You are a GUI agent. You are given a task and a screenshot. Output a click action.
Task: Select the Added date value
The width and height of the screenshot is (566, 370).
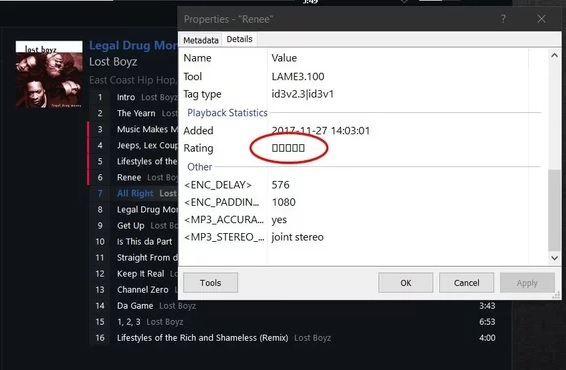coord(321,130)
